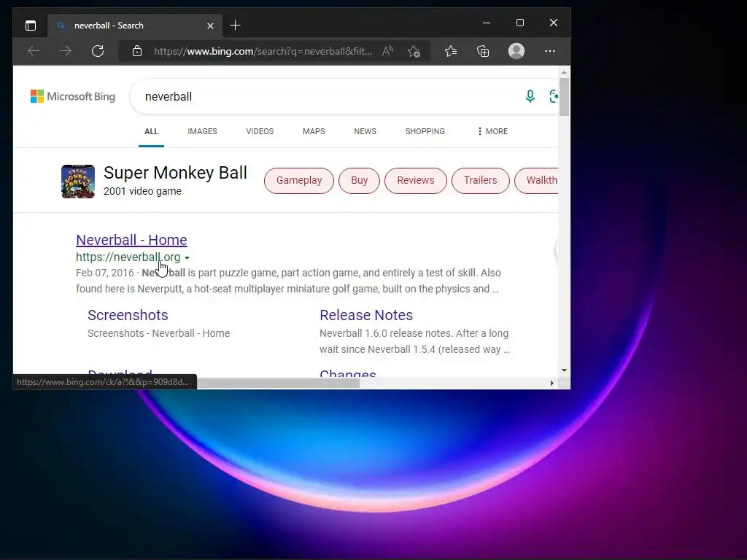The height and width of the screenshot is (560, 747).
Task: Select the Gameplay pill button
Action: (299, 181)
